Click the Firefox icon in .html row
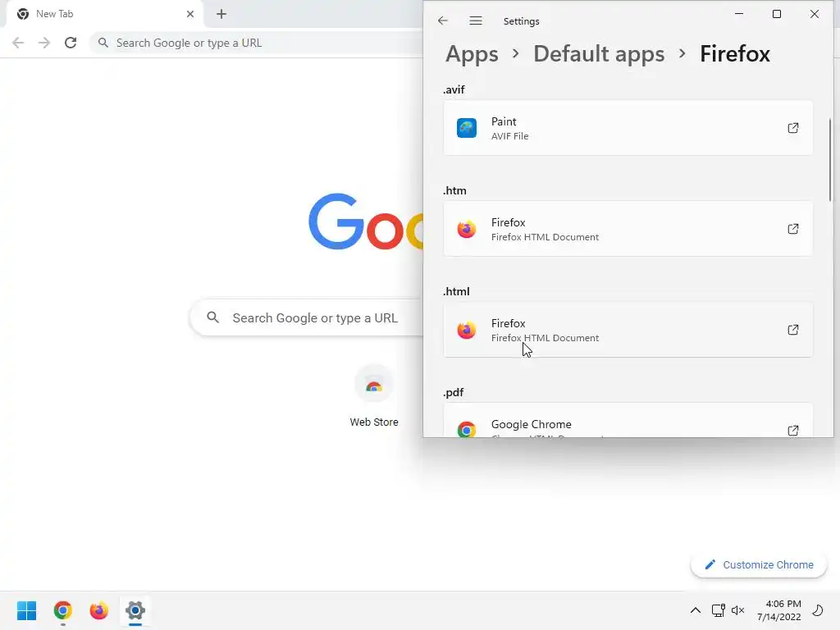Image resolution: width=840 pixels, height=630 pixels. click(x=467, y=330)
